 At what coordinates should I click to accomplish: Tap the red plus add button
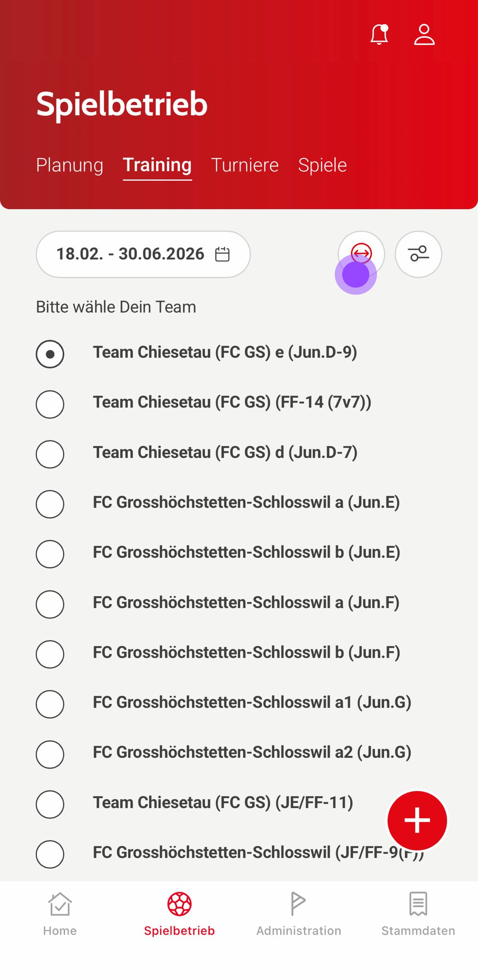pos(417,820)
